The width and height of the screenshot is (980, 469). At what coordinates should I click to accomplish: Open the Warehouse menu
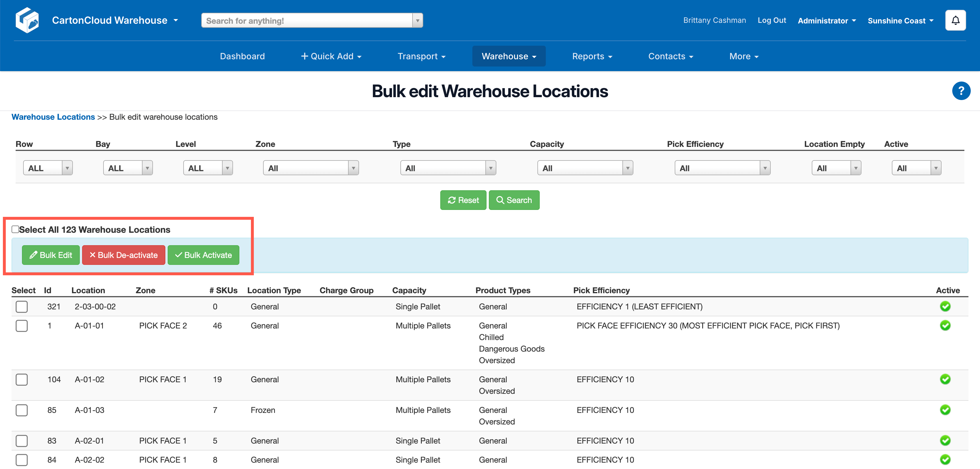508,56
